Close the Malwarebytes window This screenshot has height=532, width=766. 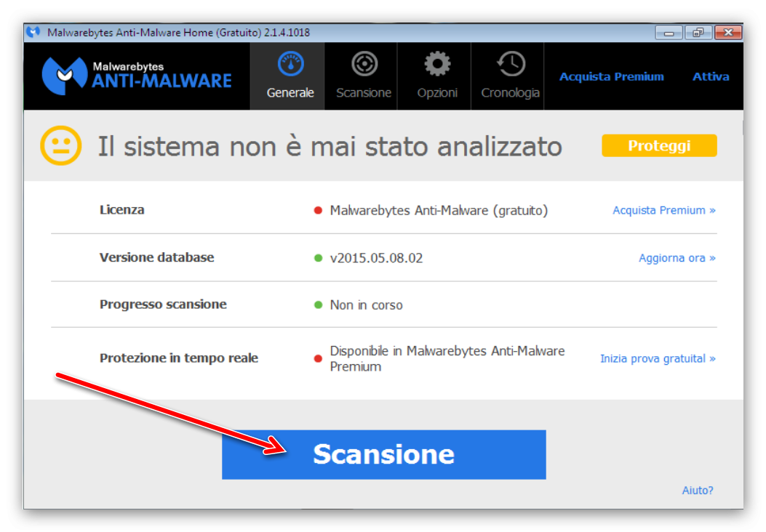pyautogui.click(x=728, y=33)
